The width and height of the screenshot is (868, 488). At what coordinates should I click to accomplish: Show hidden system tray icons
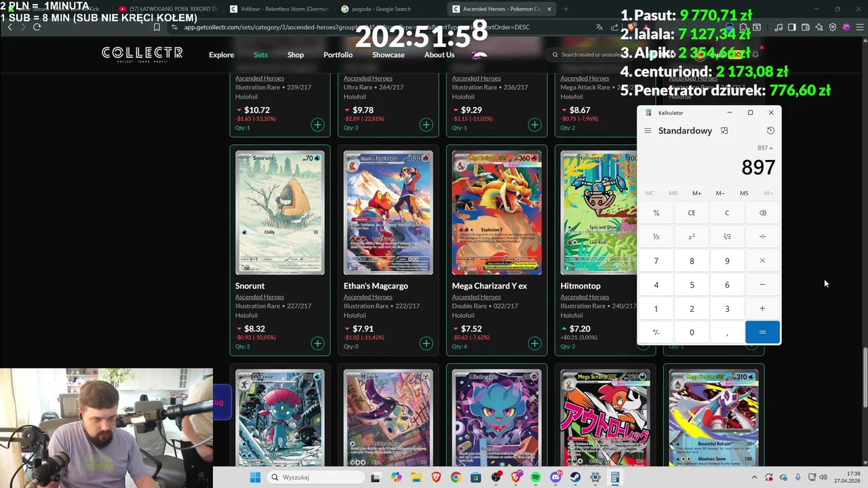(x=755, y=477)
